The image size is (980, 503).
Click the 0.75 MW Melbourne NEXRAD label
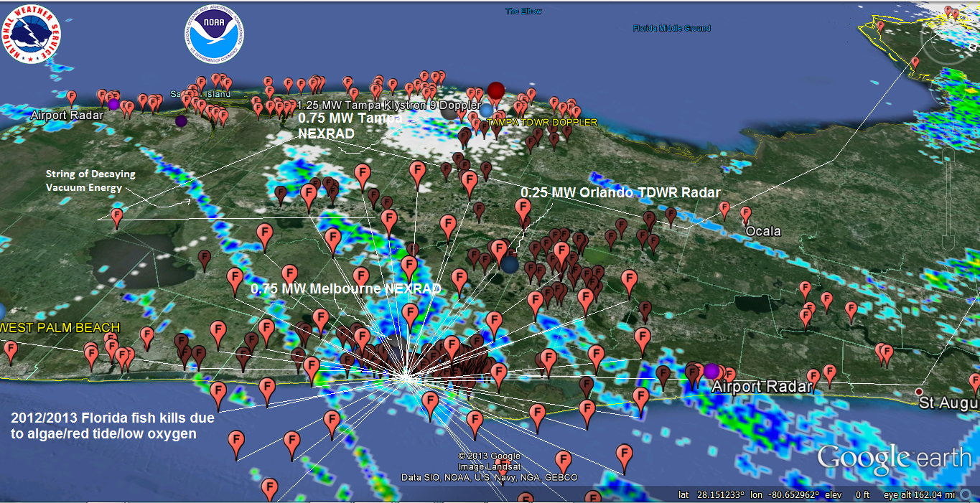pyautogui.click(x=345, y=288)
